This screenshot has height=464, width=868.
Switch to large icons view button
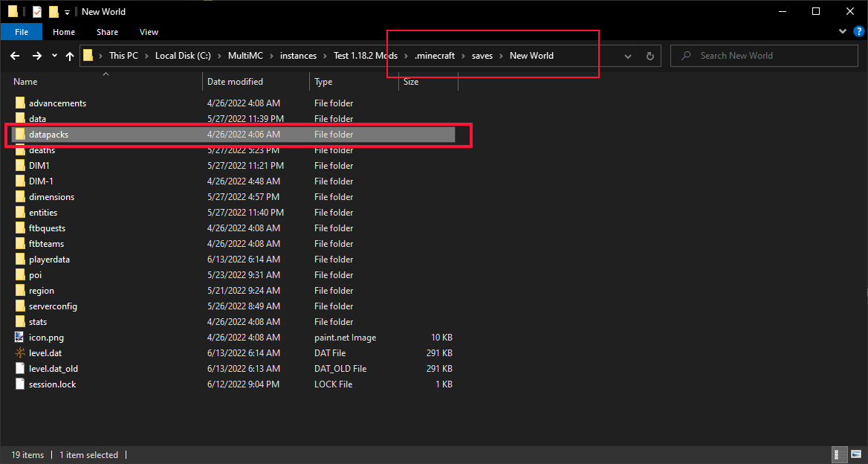[x=856, y=454]
